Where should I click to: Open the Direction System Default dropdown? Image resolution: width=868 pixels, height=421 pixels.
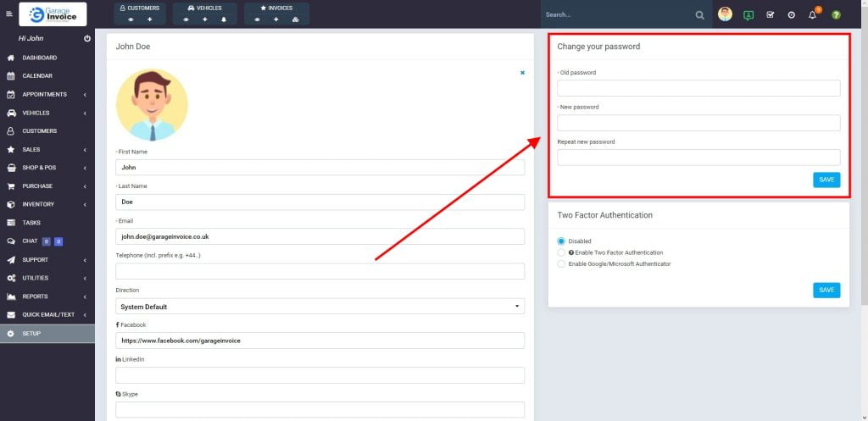pos(320,307)
